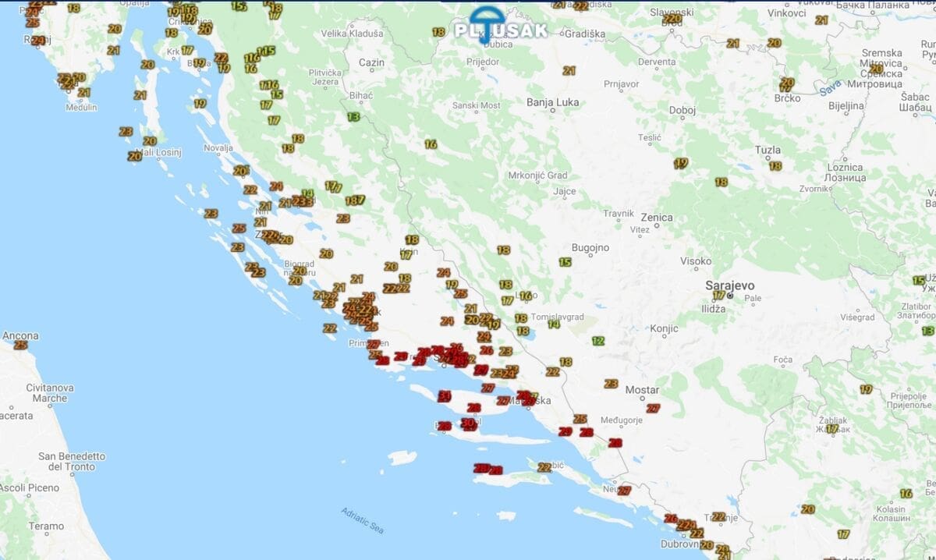Select the 13° marker near Bihać

[353, 117]
